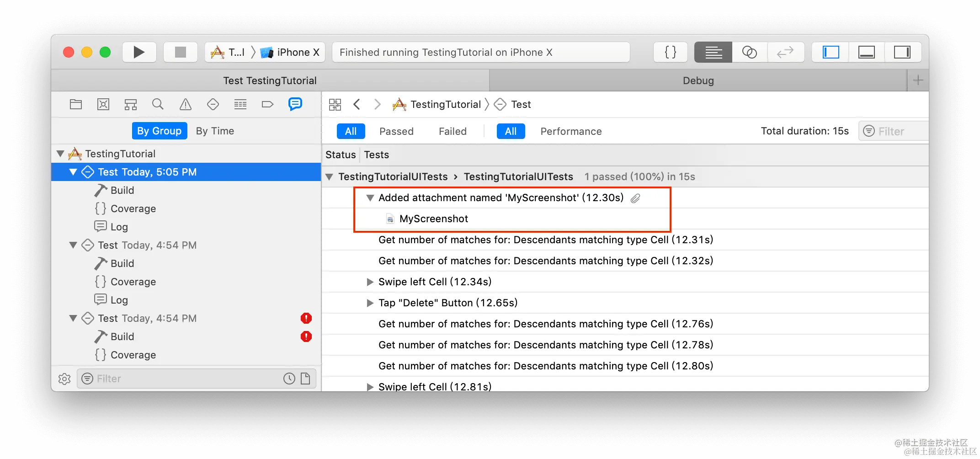This screenshot has height=459, width=980.
Task: Open the Project navigator folder icon
Action: [x=76, y=104]
